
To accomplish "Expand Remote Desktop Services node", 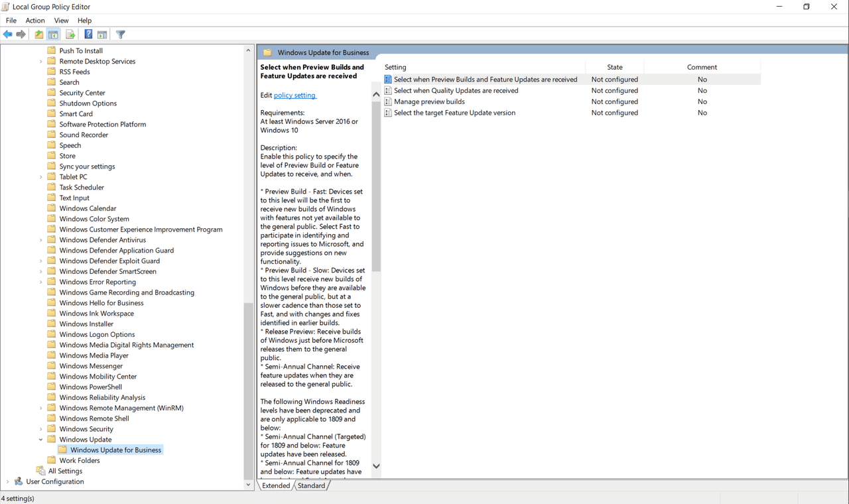I will pos(41,61).
